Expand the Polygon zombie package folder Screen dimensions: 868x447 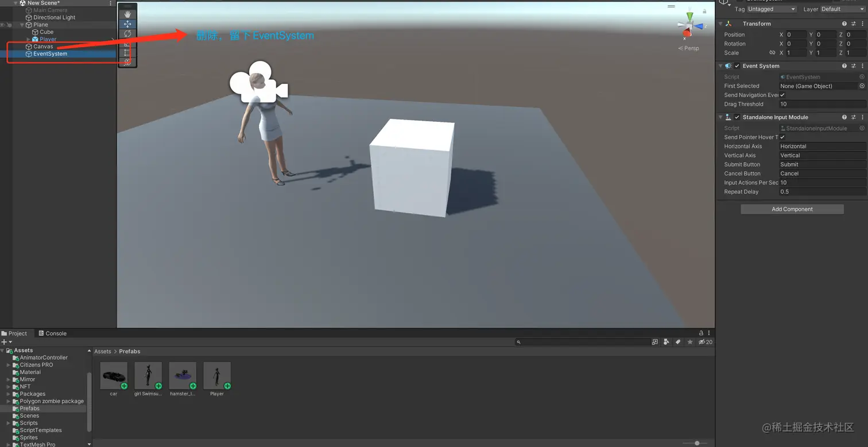pos(9,401)
